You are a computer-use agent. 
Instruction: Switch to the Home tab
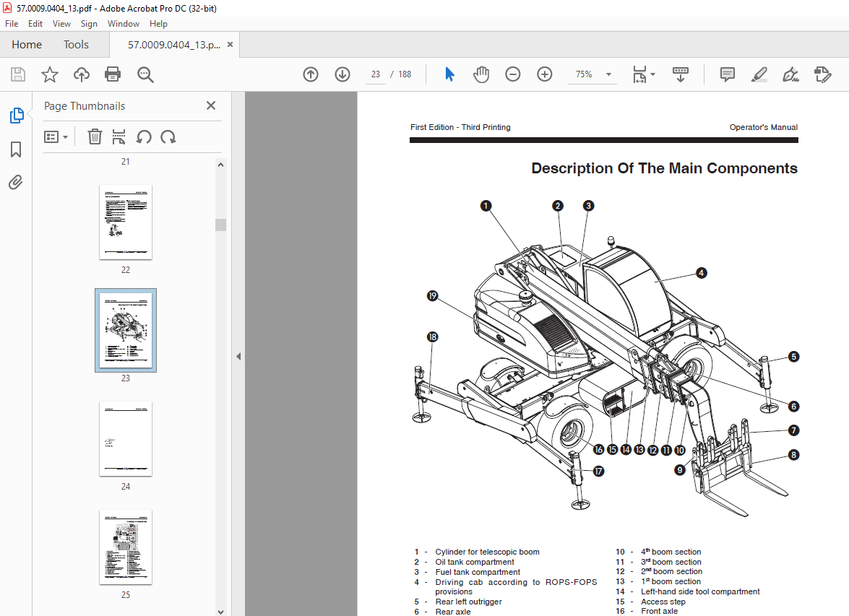[27, 44]
